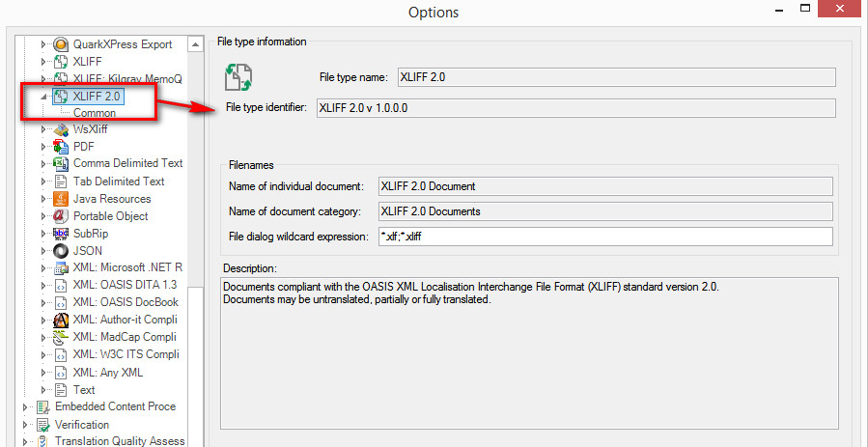Click the Comma Delimited Text spreadsheet icon

pyautogui.click(x=60, y=164)
